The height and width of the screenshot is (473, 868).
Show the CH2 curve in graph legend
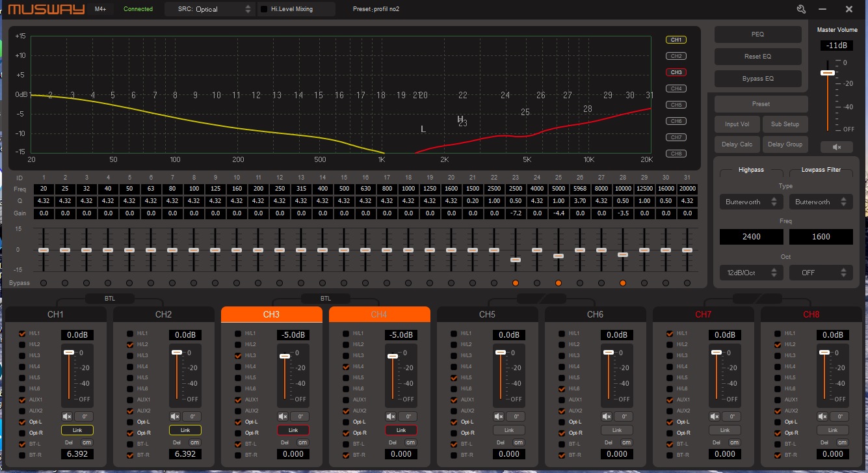(x=676, y=56)
